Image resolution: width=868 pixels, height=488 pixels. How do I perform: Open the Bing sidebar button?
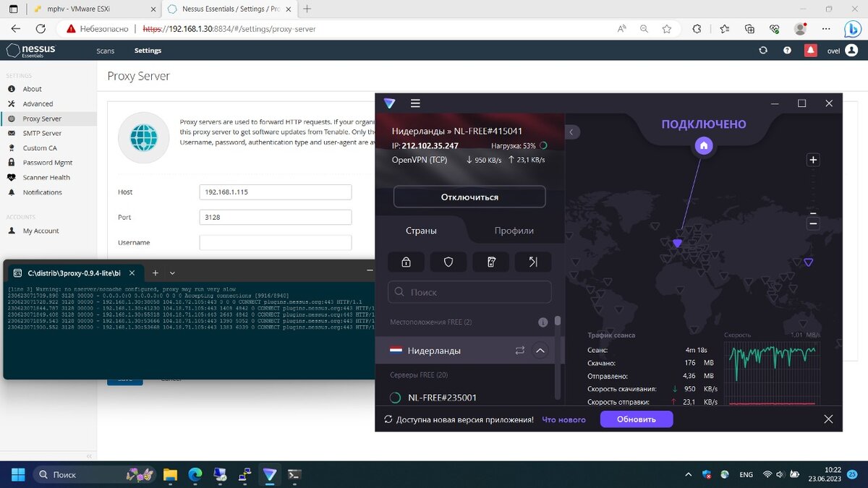click(852, 29)
